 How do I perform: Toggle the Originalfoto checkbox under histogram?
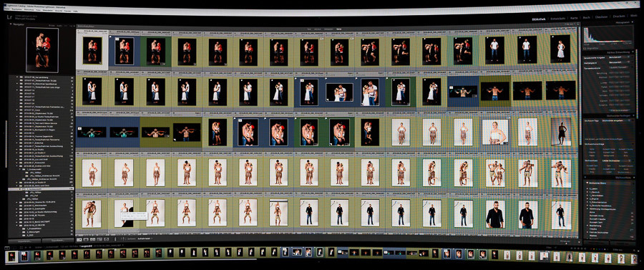[585, 49]
